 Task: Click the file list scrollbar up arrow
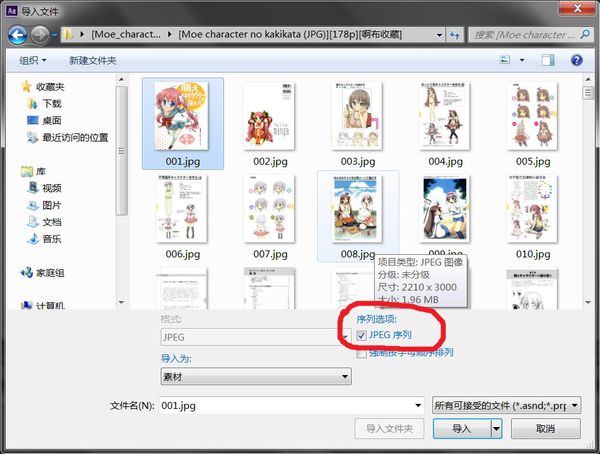pos(588,79)
